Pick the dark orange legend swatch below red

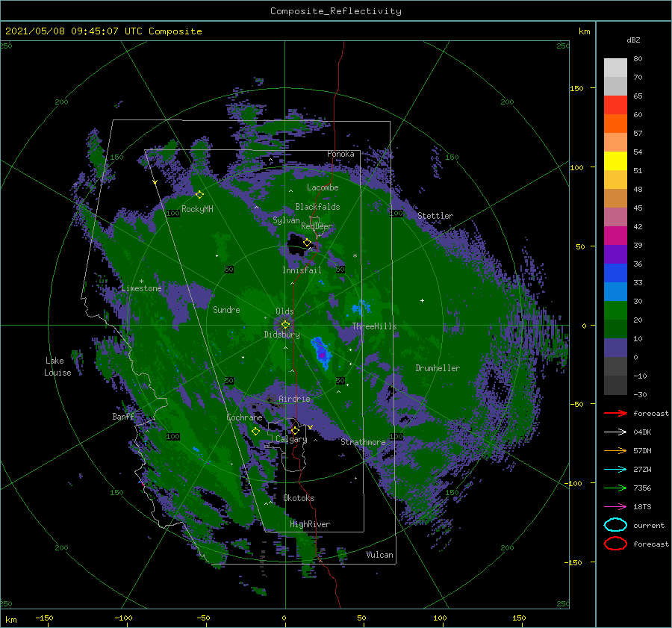click(x=615, y=123)
